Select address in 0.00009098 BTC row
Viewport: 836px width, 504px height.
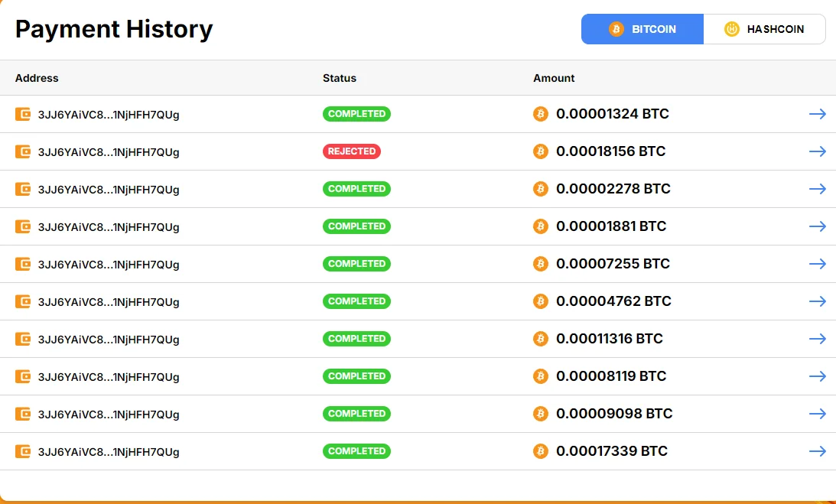click(x=109, y=415)
